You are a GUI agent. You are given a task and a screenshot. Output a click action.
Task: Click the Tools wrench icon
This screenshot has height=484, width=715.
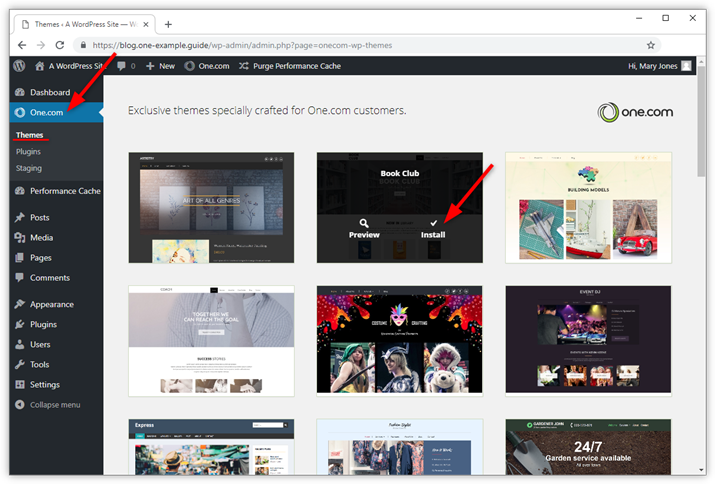20,364
